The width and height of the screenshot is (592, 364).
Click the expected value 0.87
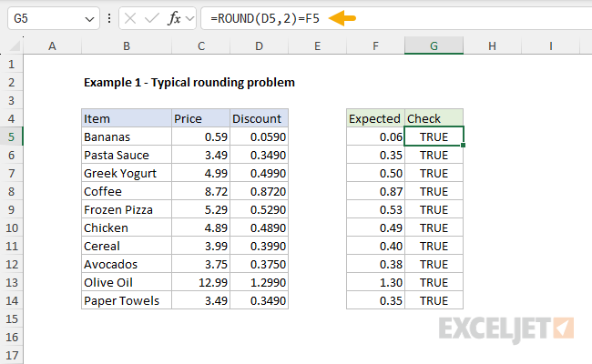(x=375, y=191)
